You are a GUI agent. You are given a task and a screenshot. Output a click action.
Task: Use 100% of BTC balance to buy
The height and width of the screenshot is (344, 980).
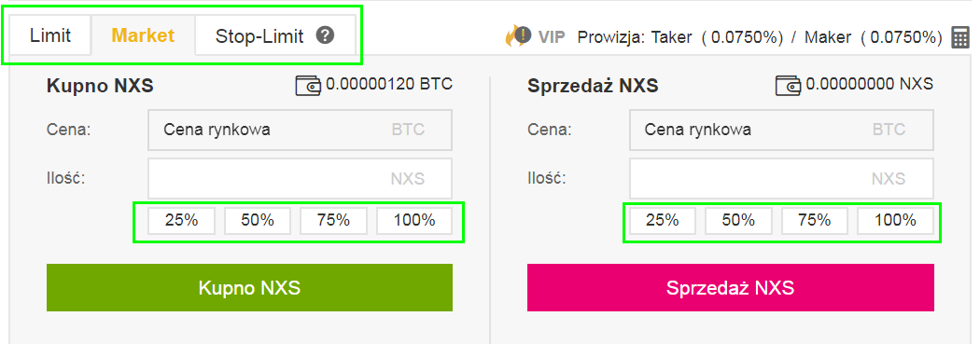click(413, 220)
